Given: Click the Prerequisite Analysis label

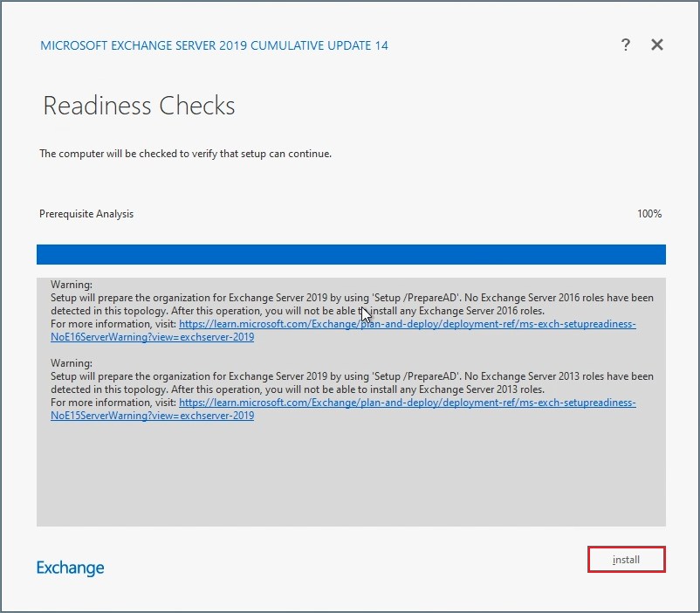Looking at the screenshot, I should (86, 214).
